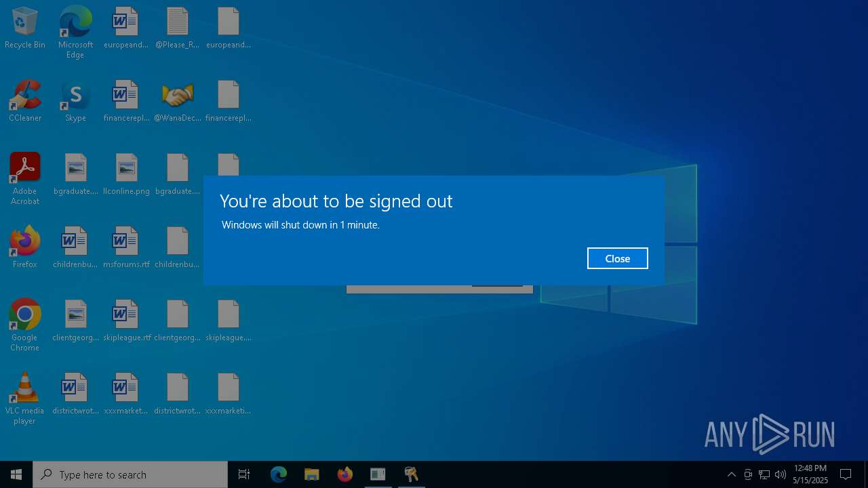The width and height of the screenshot is (868, 488).
Task: Show hidden system tray icons
Action: [731, 474]
